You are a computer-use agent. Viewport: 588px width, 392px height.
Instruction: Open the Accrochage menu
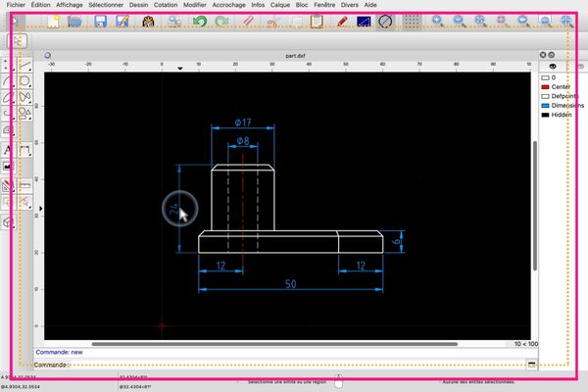228,5
